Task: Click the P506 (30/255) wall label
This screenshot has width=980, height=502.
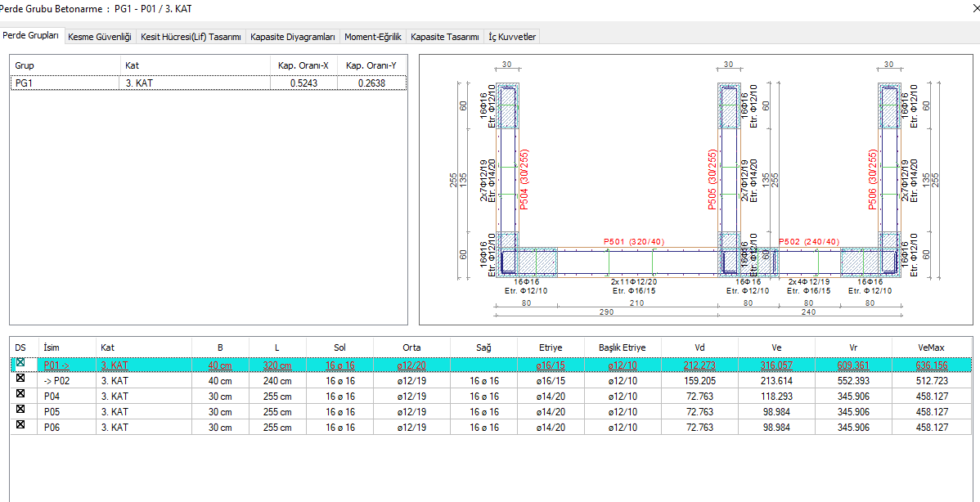Action: [x=874, y=179]
